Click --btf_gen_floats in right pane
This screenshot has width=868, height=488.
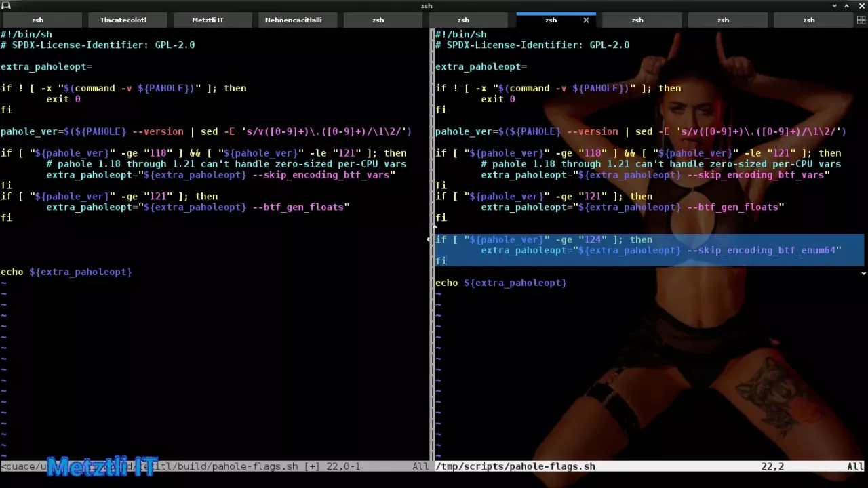coord(733,207)
